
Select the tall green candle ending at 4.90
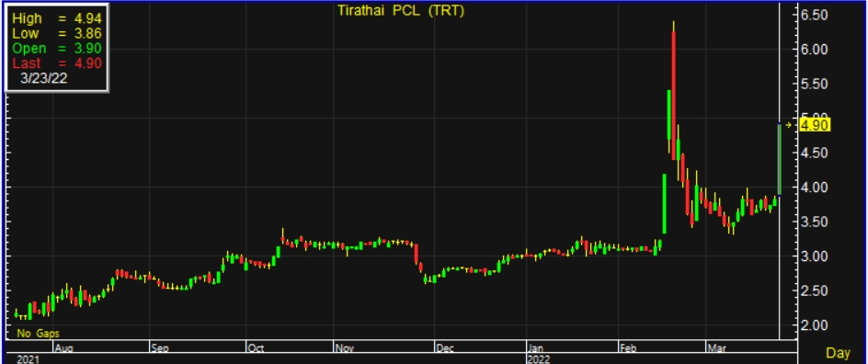[780, 159]
